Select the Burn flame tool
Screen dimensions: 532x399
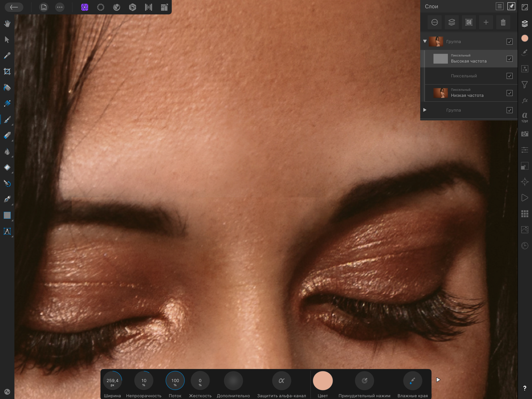7,151
